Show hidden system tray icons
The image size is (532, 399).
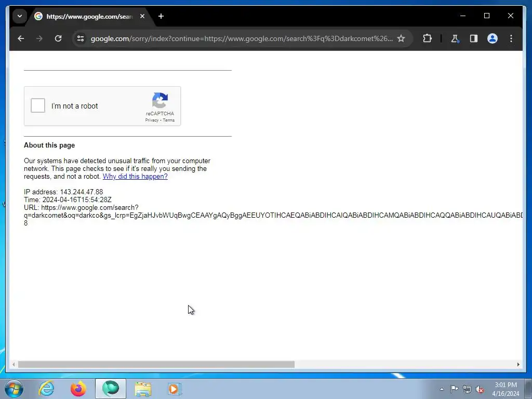coord(442,389)
